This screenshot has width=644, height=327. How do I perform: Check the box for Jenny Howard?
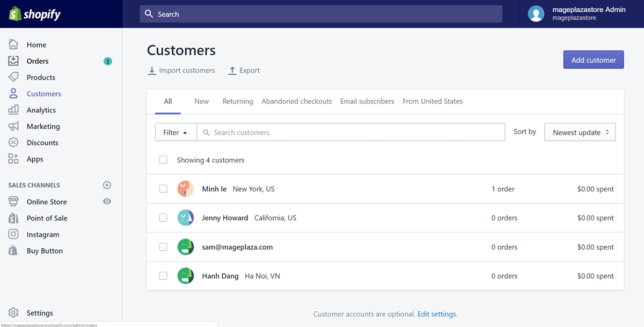click(x=163, y=218)
